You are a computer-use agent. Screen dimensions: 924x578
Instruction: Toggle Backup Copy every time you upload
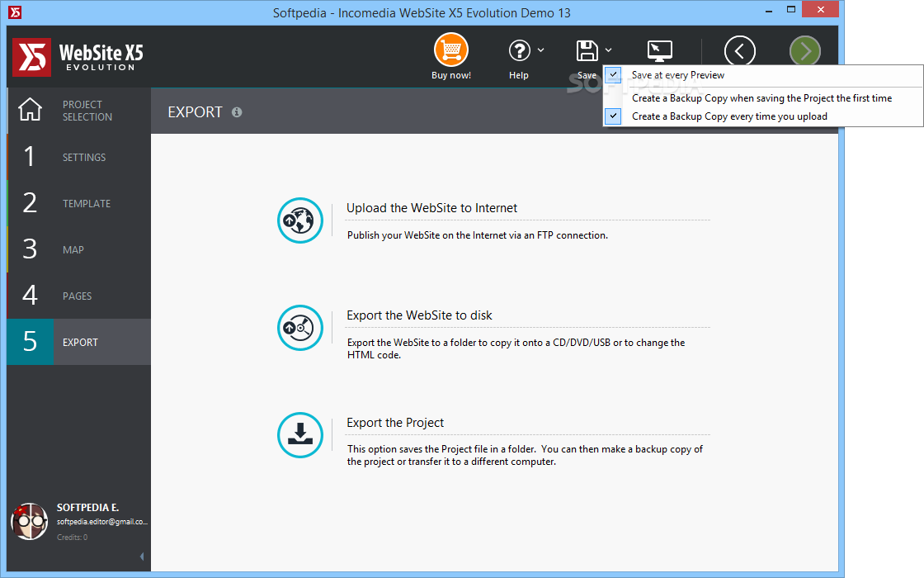tap(763, 116)
